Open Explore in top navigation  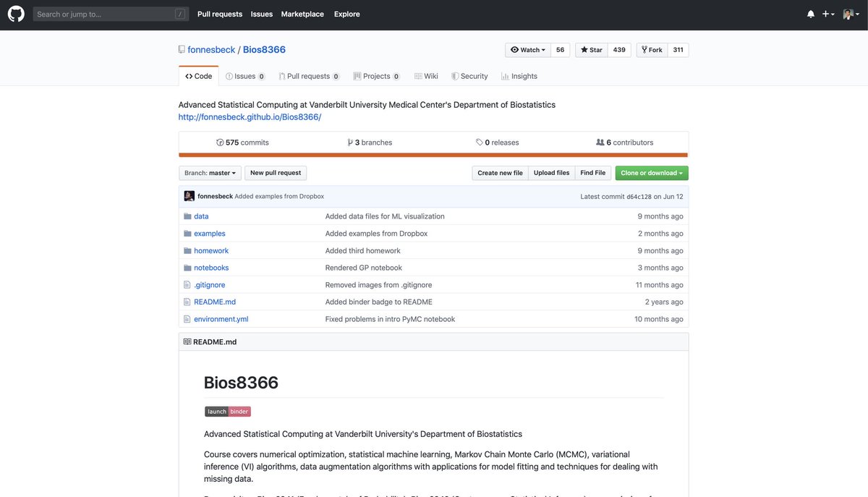(x=347, y=14)
